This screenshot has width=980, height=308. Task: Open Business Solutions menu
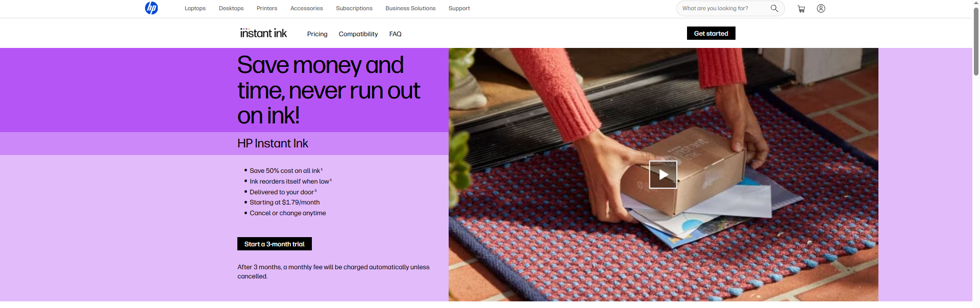click(x=410, y=8)
